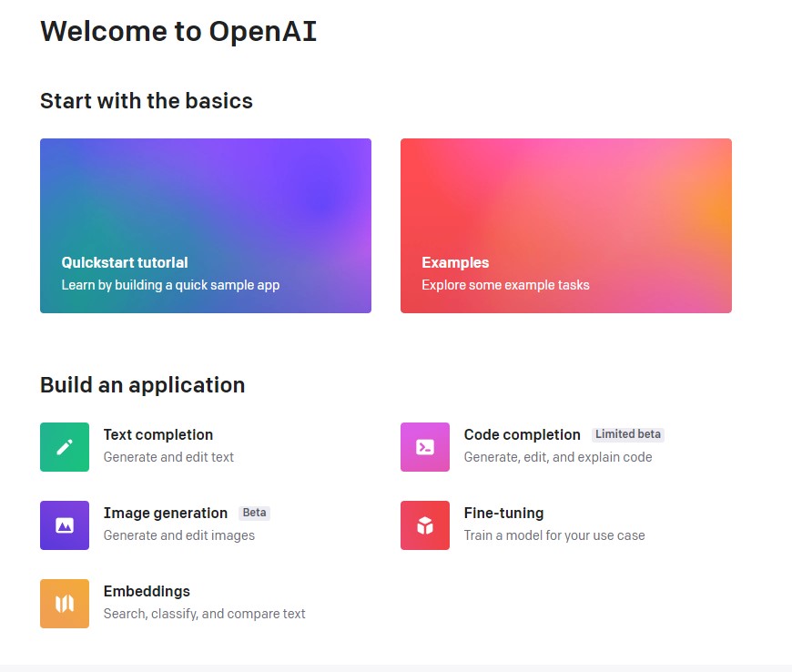Click the 'Generate and edit text' description
The width and height of the screenshot is (792, 672).
pos(168,457)
